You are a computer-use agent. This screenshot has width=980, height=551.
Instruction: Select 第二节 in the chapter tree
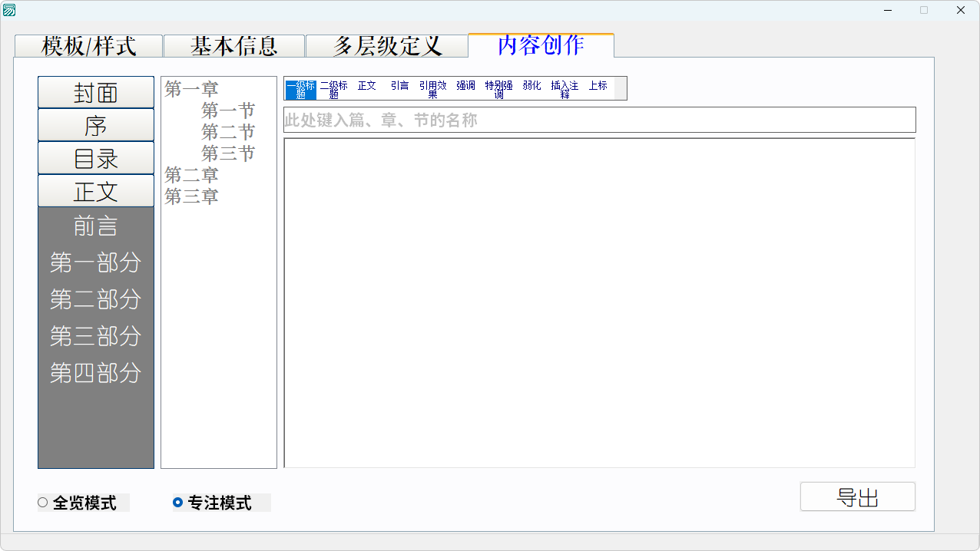coord(228,133)
